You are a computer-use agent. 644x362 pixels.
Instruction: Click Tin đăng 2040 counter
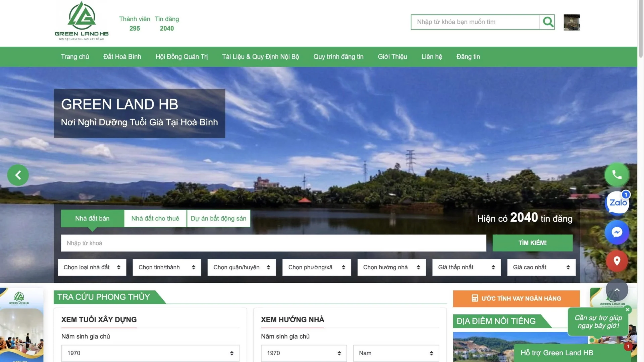pyautogui.click(x=167, y=24)
